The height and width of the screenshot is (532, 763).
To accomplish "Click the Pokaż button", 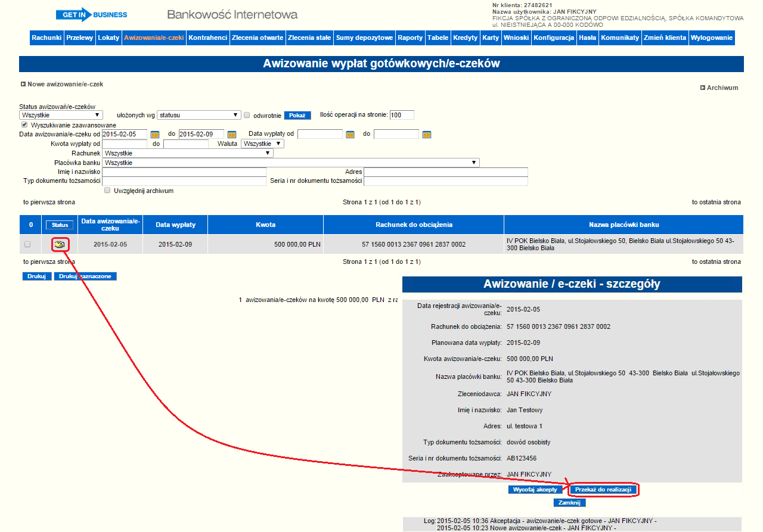I will [x=297, y=115].
